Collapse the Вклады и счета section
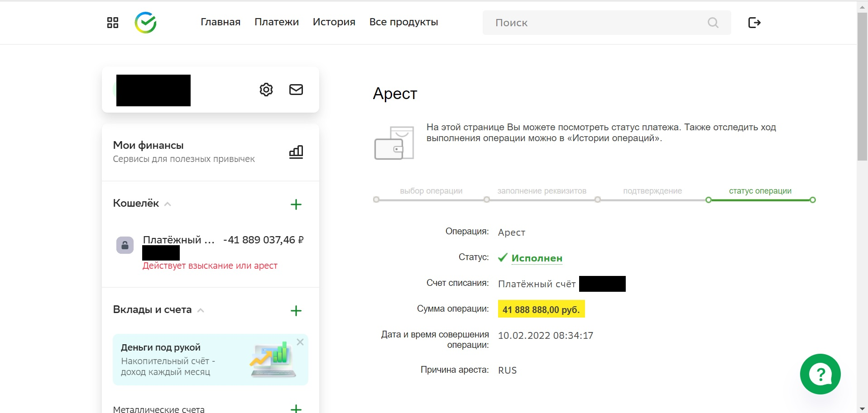868x413 pixels. point(201,310)
